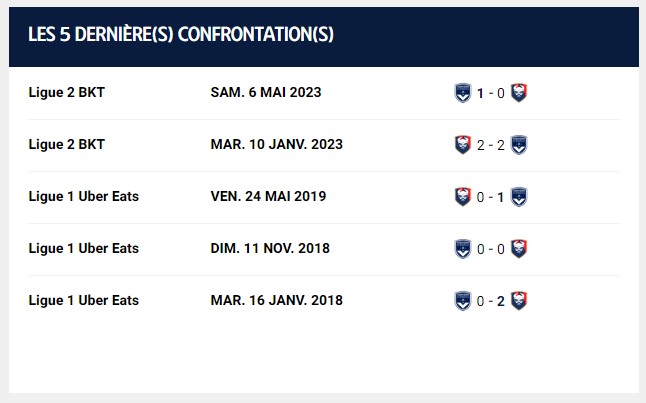
Task: Click Bordeaux crest in 16 Janv. 2018 match
Action: [463, 301]
